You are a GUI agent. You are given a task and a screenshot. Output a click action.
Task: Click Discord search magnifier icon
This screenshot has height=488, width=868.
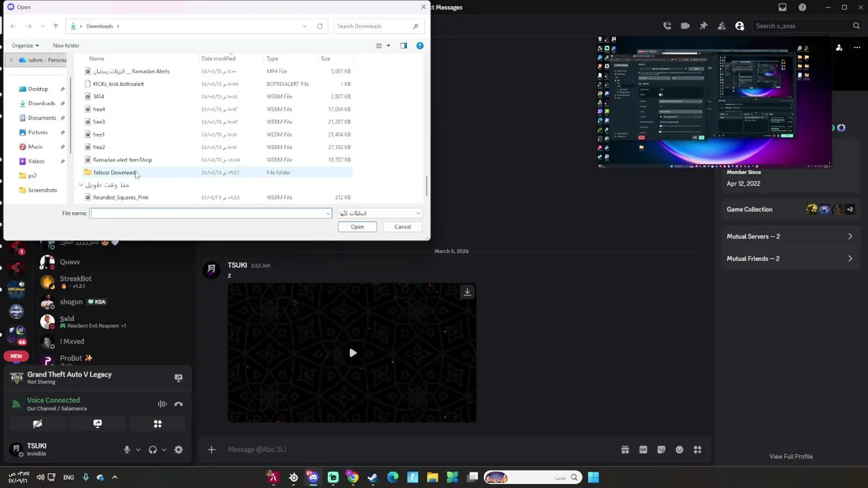tap(856, 26)
